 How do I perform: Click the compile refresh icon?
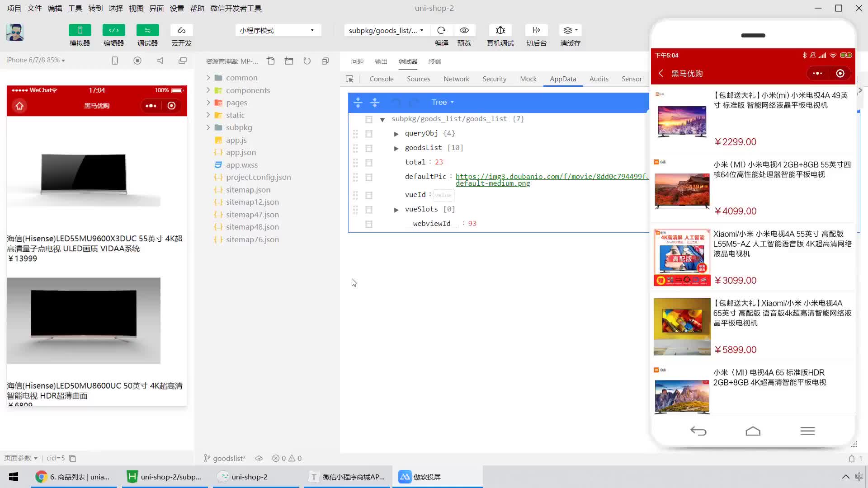(x=441, y=30)
